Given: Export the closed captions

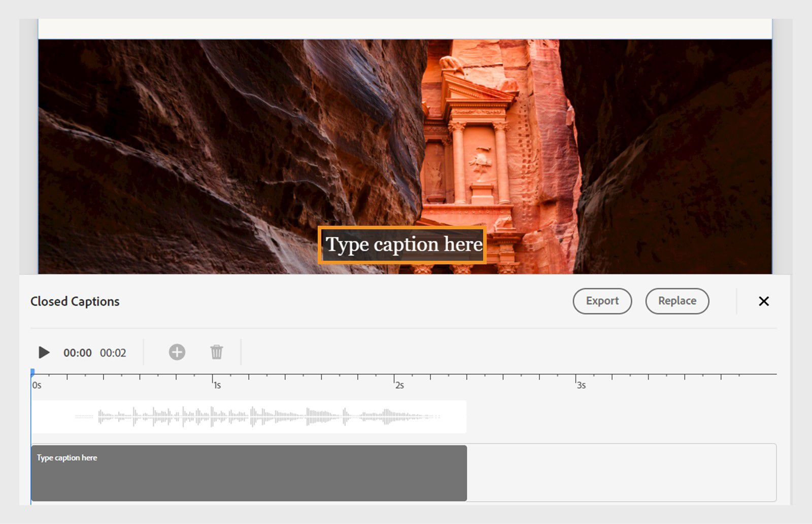Looking at the screenshot, I should click(x=602, y=301).
